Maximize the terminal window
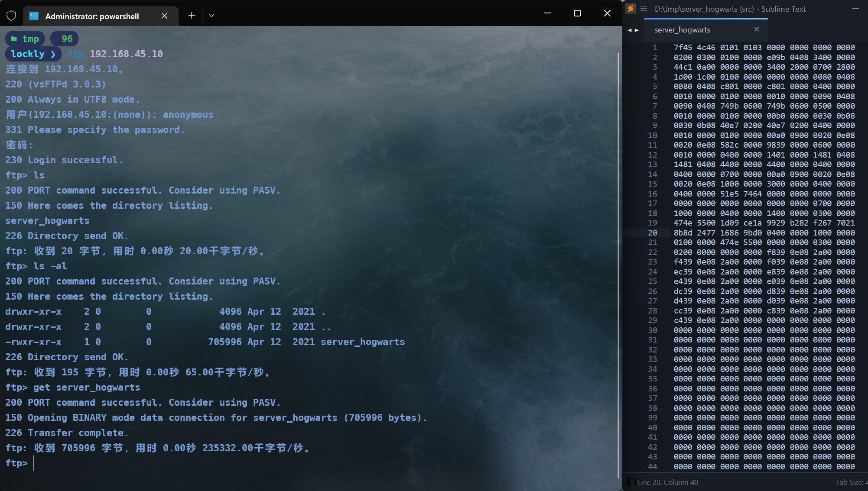Image resolution: width=868 pixels, height=491 pixels. [x=577, y=13]
